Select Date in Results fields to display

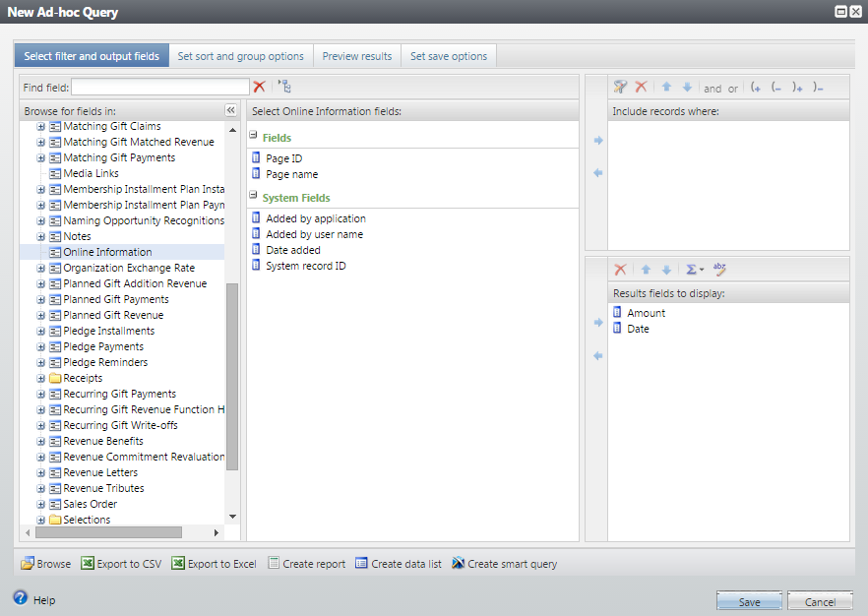pyautogui.click(x=638, y=329)
